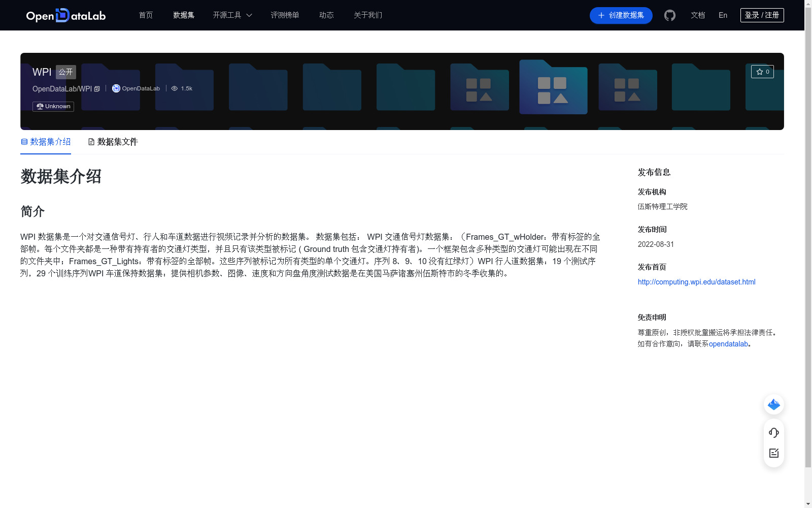Click the scrollbar up arrow

[808, 4]
